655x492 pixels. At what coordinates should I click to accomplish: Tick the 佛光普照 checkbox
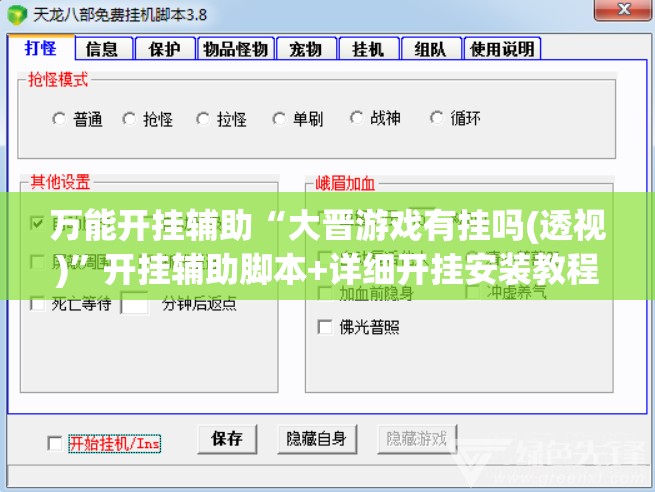tap(325, 327)
